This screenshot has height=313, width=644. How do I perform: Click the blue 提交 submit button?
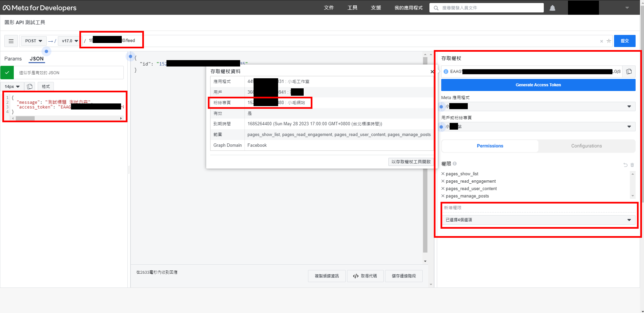(x=624, y=41)
